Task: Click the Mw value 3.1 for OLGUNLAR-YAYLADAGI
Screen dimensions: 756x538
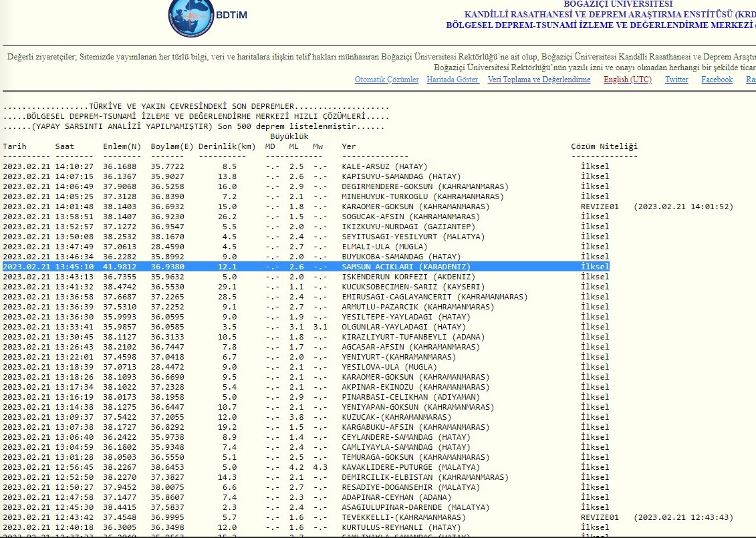Action: point(320,327)
